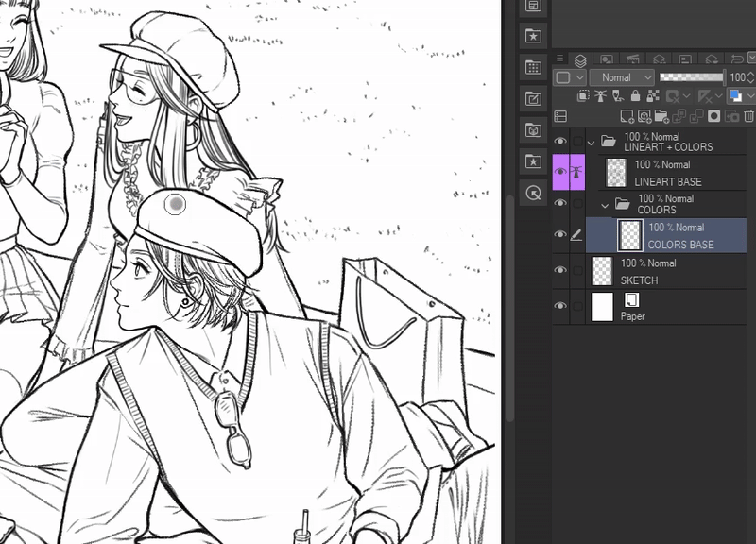This screenshot has height=544, width=756.
Task: Click the Enable Mask icon
Action: point(672,96)
